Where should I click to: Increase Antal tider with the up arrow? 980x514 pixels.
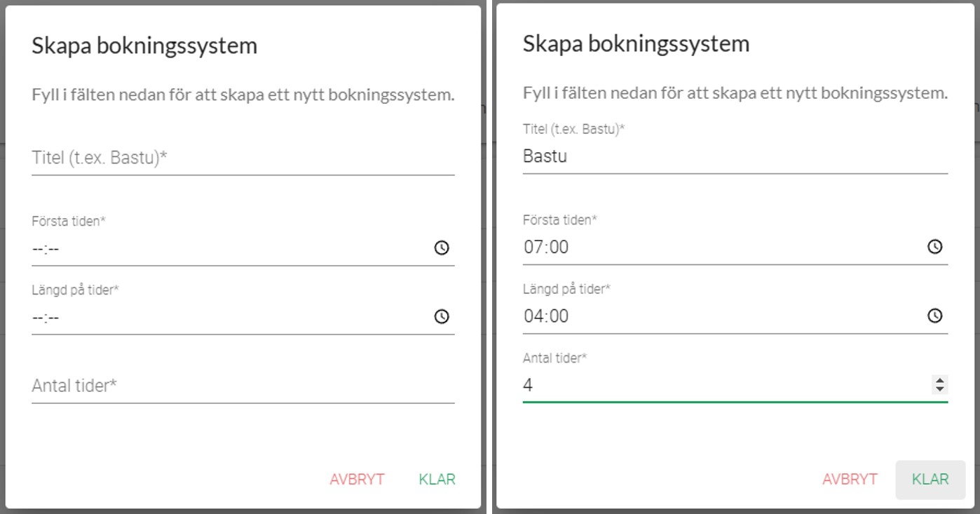click(940, 381)
